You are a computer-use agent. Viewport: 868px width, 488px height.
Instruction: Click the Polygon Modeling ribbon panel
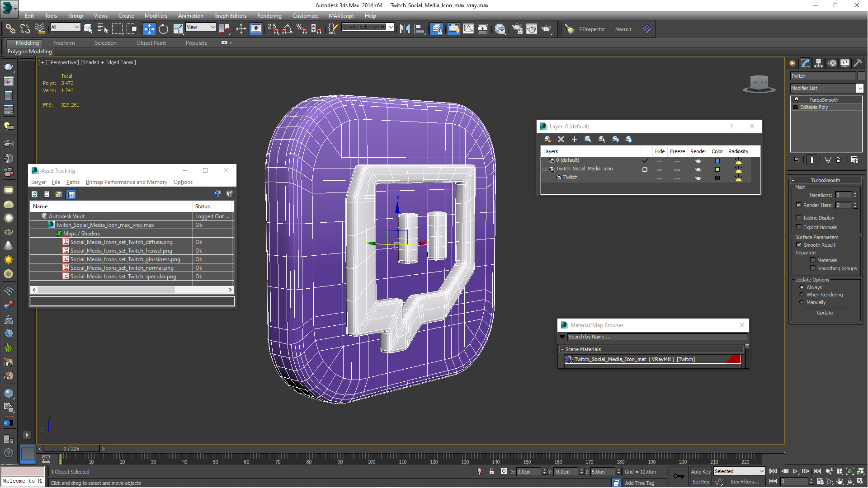(x=30, y=52)
